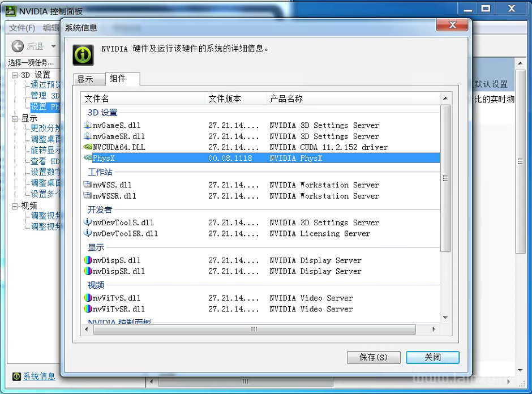Click the green system information icon
Image resolution: width=532 pixels, height=394 pixels.
83,54
